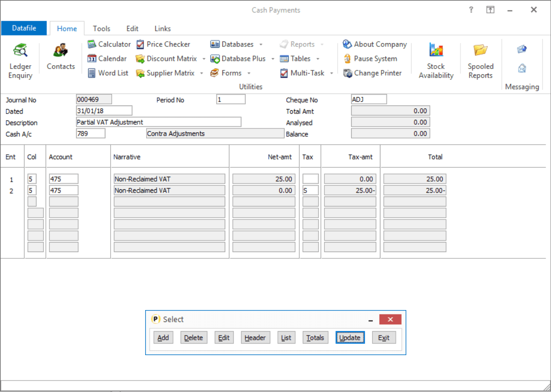Viewport: 551px width, 392px height.
Task: Click the Multi-Task icon
Action: tap(284, 73)
